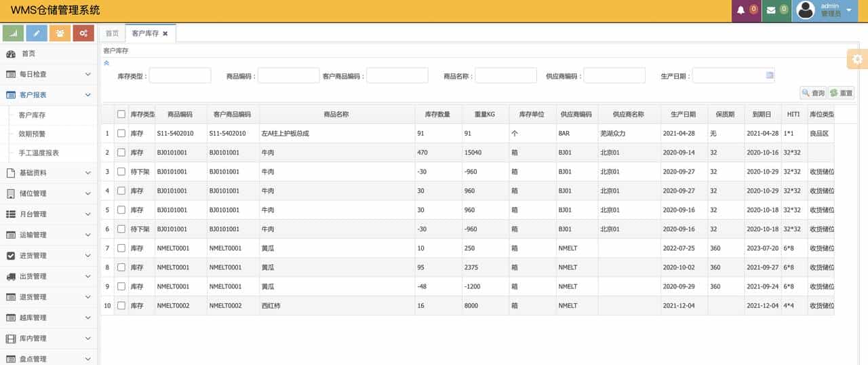
Task: Sort by the 到期日 column header
Action: (x=762, y=114)
